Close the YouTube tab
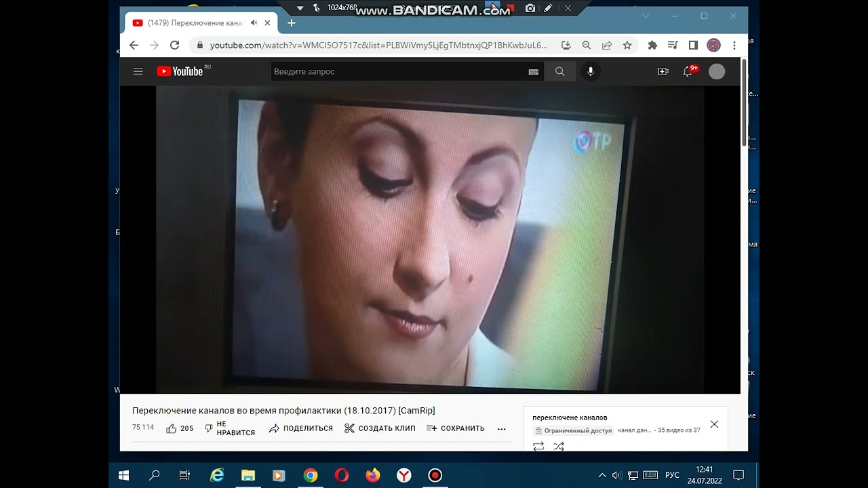This screenshot has width=868, height=488. pos(267,23)
